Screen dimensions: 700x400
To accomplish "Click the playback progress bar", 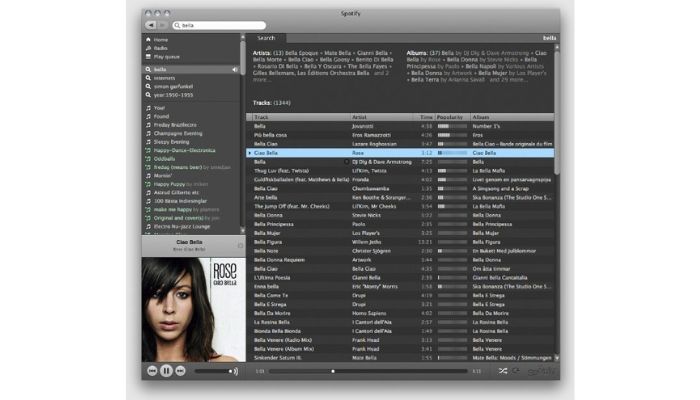I will [368, 371].
